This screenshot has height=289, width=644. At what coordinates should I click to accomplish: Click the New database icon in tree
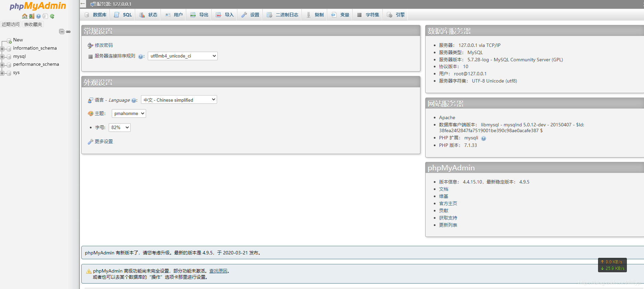9,41
